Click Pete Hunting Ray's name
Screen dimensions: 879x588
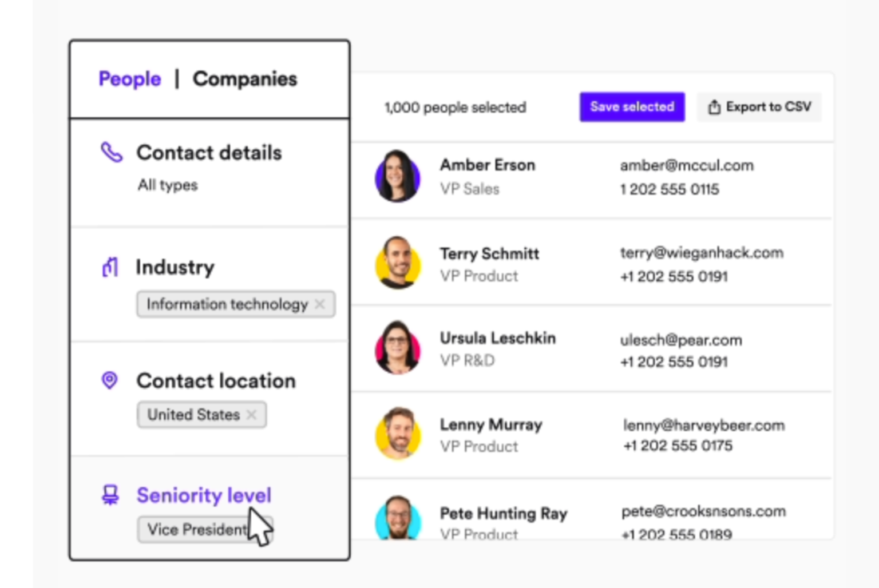(504, 514)
